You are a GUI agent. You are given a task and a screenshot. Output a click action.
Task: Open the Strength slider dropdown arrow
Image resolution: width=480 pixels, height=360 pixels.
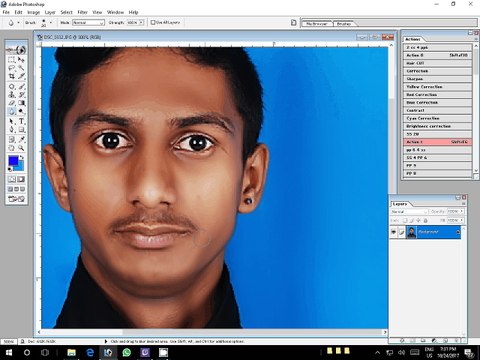[141, 22]
